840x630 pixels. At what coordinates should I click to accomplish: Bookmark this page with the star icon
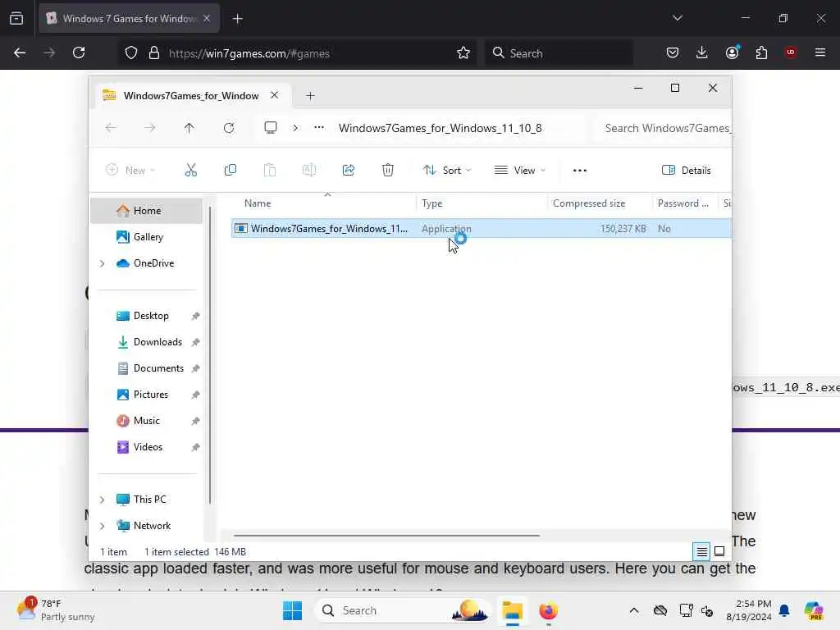coord(463,52)
